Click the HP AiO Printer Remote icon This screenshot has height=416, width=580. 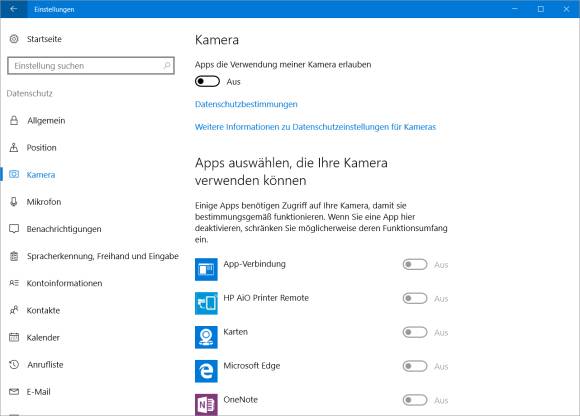pyautogui.click(x=206, y=303)
